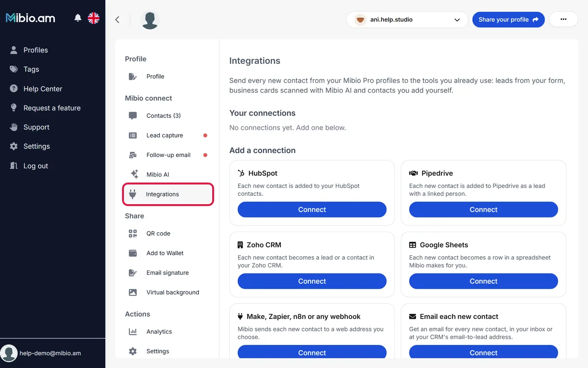This screenshot has width=588, height=368.
Task: Click the Contacts chat bubble icon
Action: [x=133, y=116]
